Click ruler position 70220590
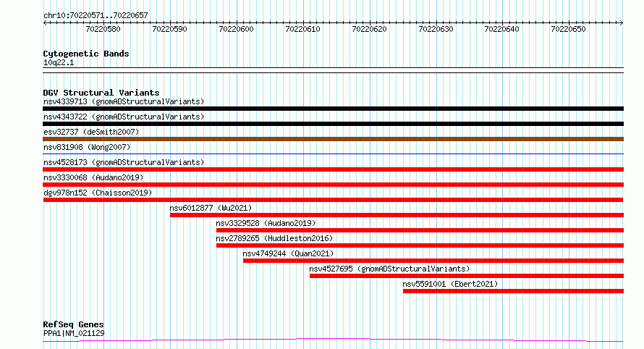Viewport: 644px width, 349px height. point(169,29)
